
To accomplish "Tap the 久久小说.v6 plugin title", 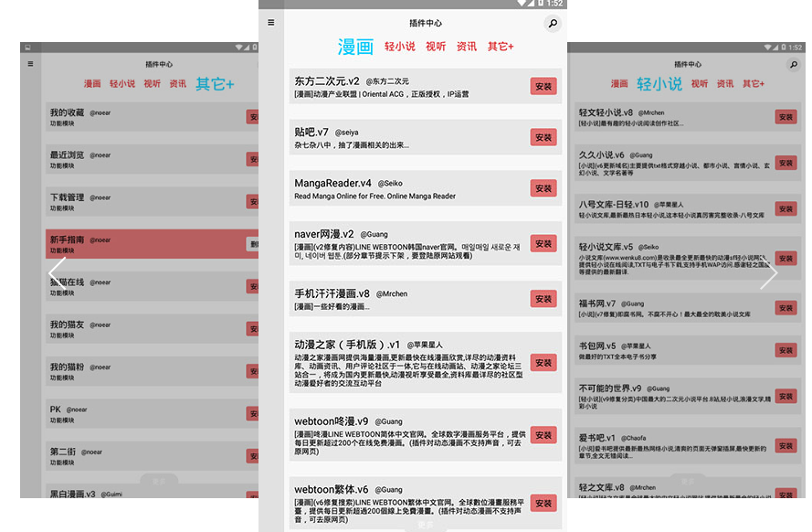I will tap(601, 154).
